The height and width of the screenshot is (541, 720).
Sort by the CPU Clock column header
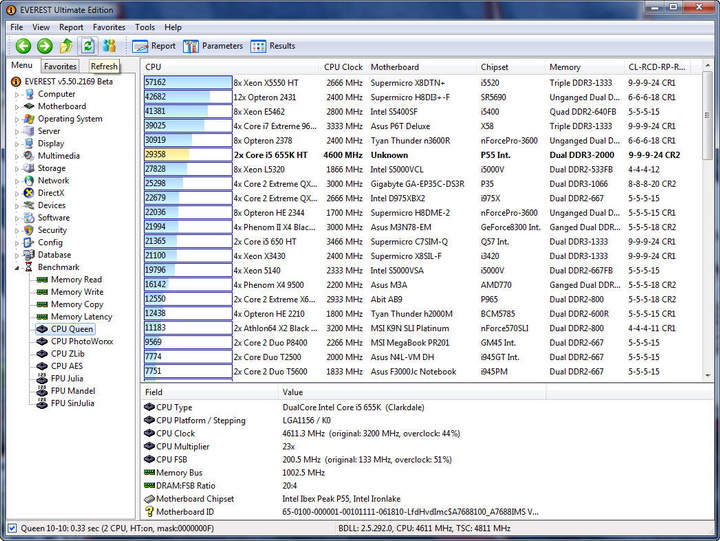[x=343, y=67]
